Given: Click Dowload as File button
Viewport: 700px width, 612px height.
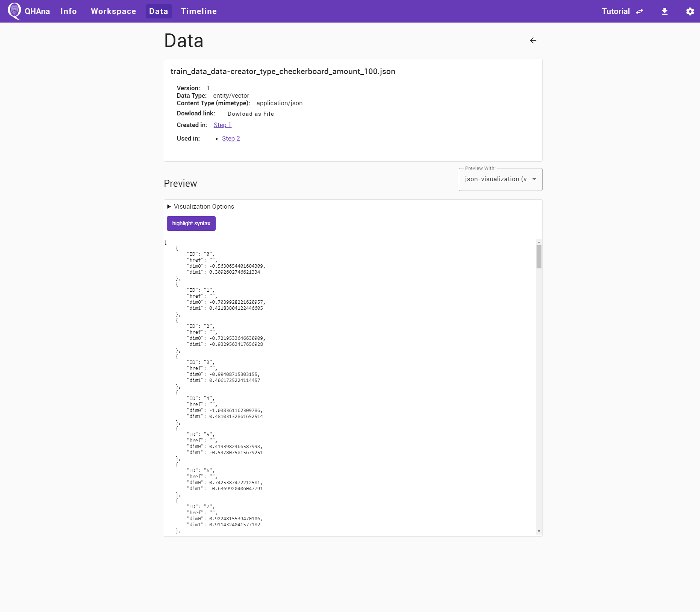Looking at the screenshot, I should coord(251,114).
